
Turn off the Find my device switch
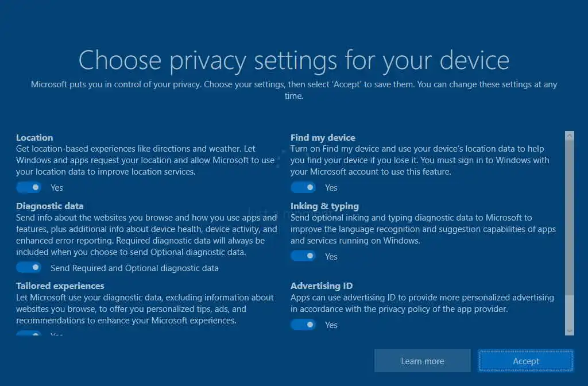303,187
